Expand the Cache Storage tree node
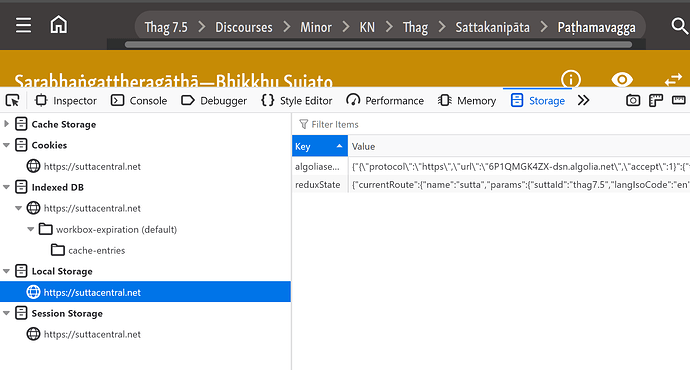690x370 pixels. pyautogui.click(x=6, y=124)
